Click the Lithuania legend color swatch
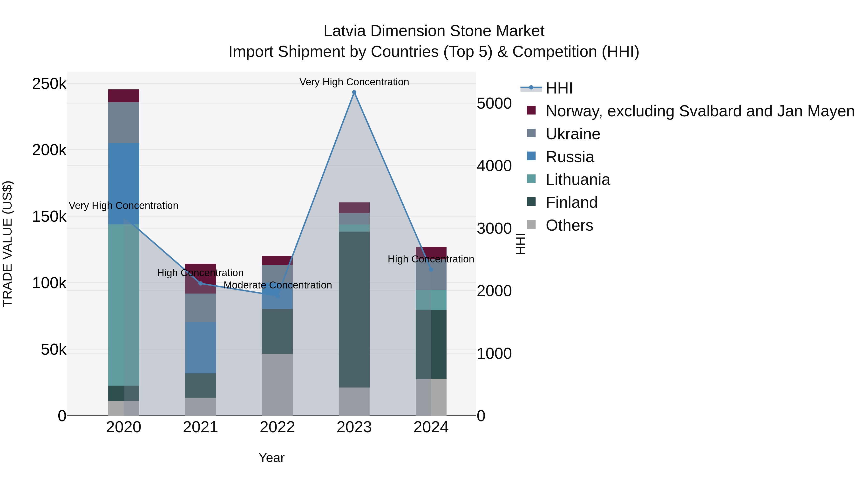This screenshot has height=488, width=868. (x=531, y=179)
